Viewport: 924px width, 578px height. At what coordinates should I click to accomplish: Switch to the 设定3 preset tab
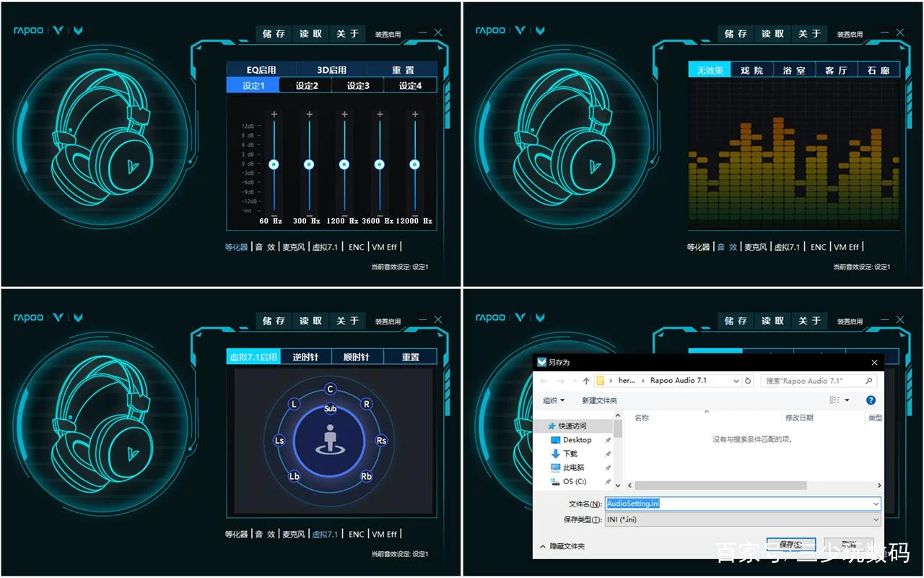pyautogui.click(x=358, y=85)
